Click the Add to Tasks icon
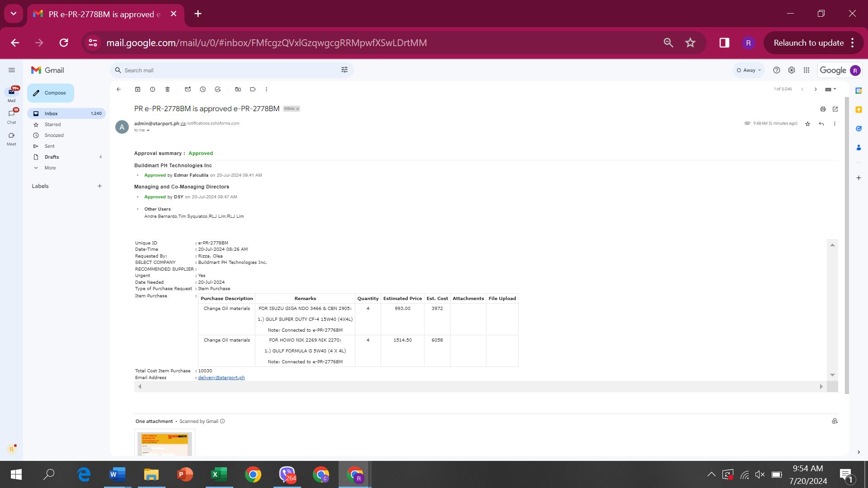The image size is (868, 488). (x=217, y=89)
